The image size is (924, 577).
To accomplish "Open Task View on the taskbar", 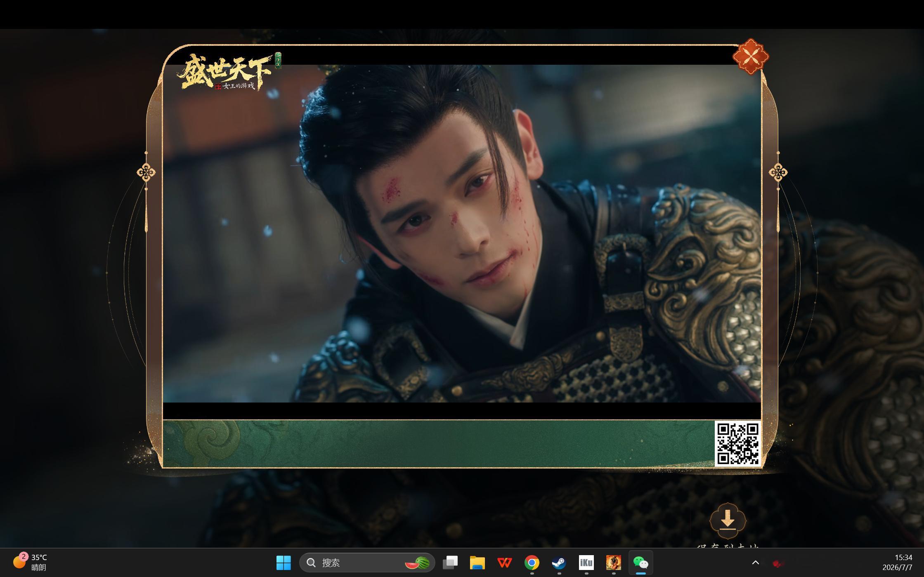I will click(450, 563).
